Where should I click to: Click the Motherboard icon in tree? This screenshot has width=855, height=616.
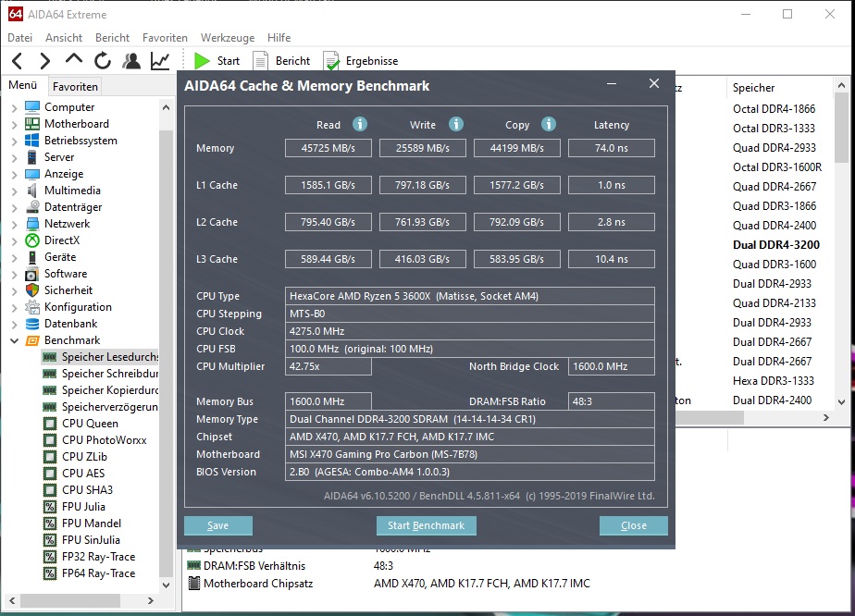(32, 124)
